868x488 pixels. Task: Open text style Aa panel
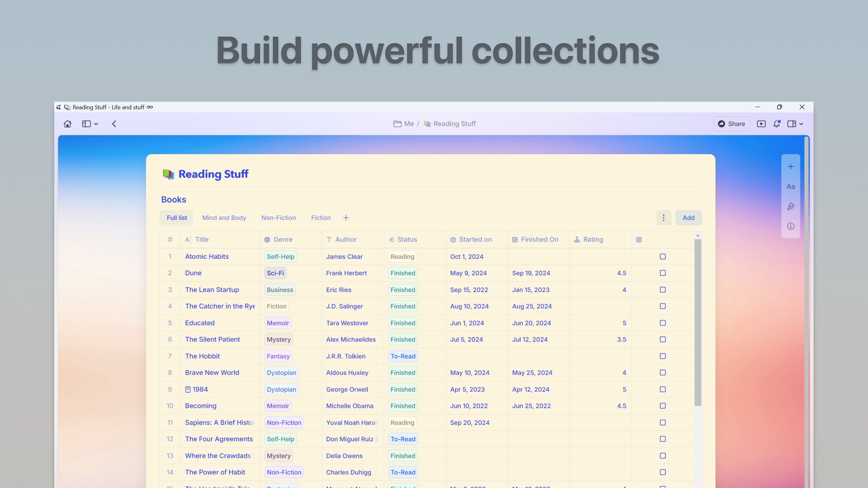coord(791,186)
